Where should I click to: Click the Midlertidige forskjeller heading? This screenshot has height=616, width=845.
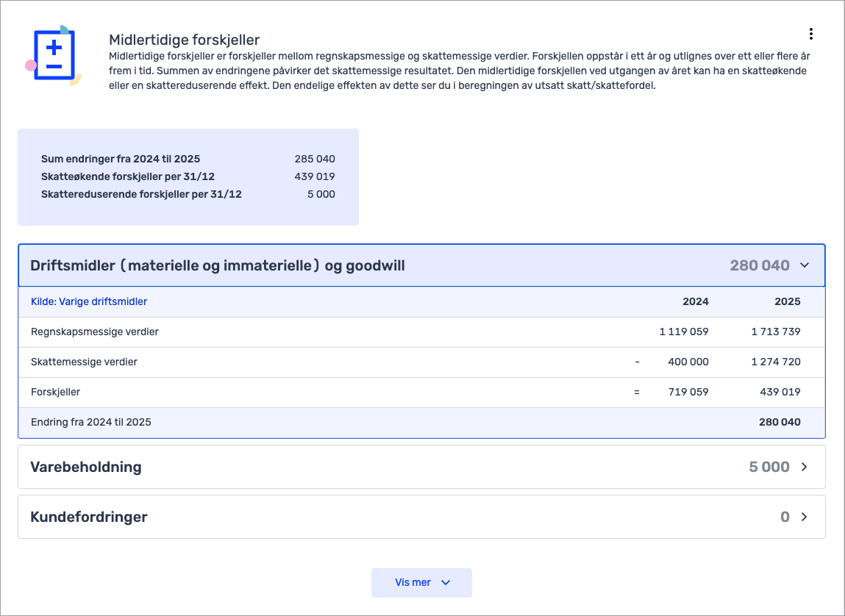184,40
